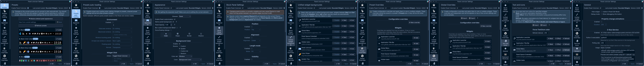The image size is (644, 66).
Task: Switch to the Border tab in Appearance
Action: coord(189,35)
